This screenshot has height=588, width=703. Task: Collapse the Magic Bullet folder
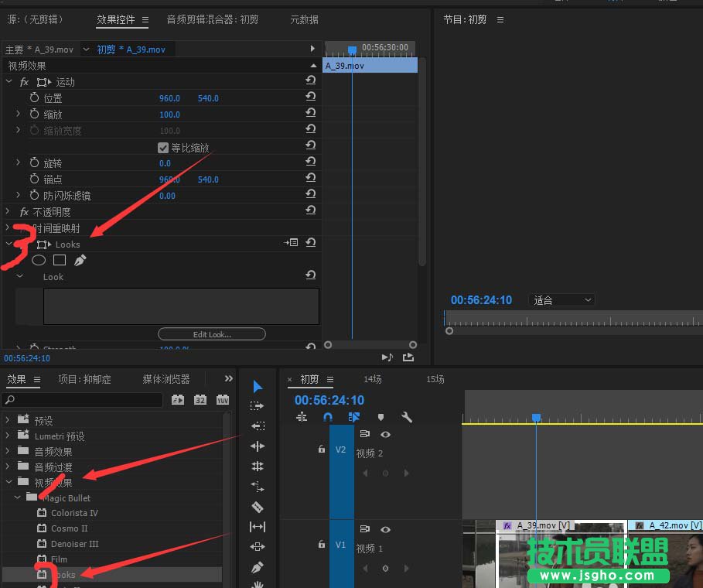[x=18, y=497]
